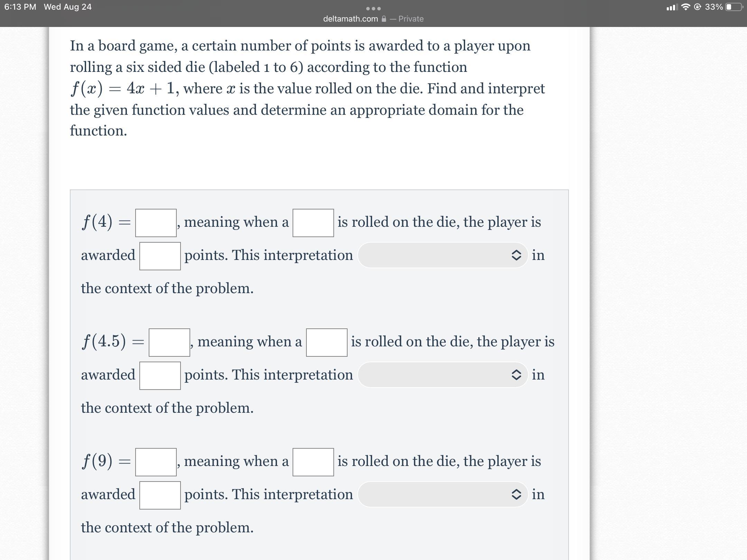Click the awarded points box under f(4)

tap(160, 256)
